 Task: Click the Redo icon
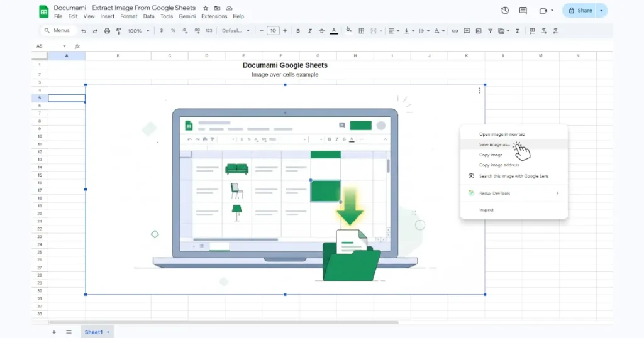click(x=95, y=31)
